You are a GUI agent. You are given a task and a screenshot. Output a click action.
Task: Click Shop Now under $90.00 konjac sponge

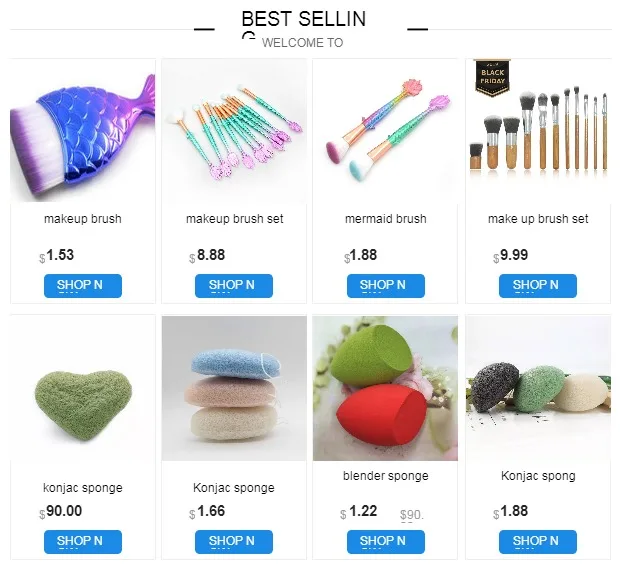pos(83,542)
